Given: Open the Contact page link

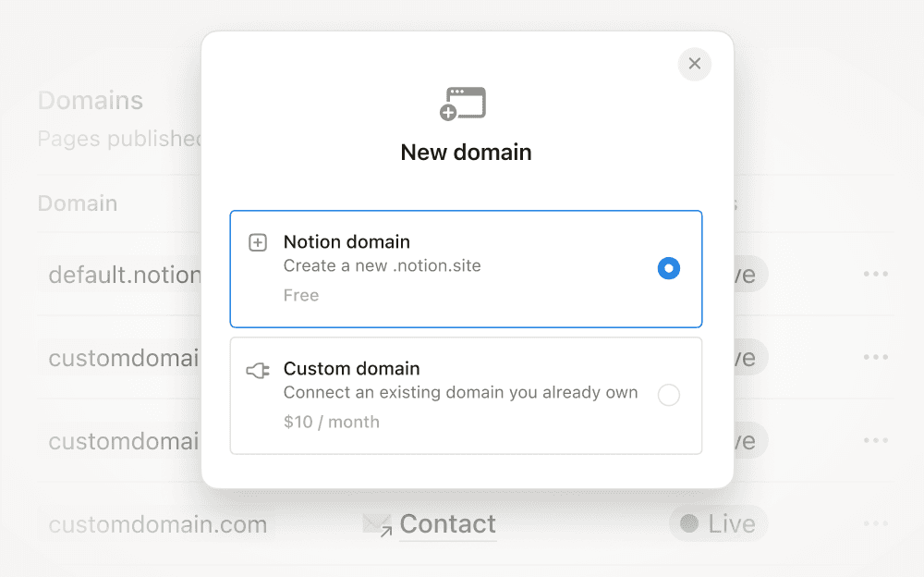Looking at the screenshot, I should coord(447,524).
